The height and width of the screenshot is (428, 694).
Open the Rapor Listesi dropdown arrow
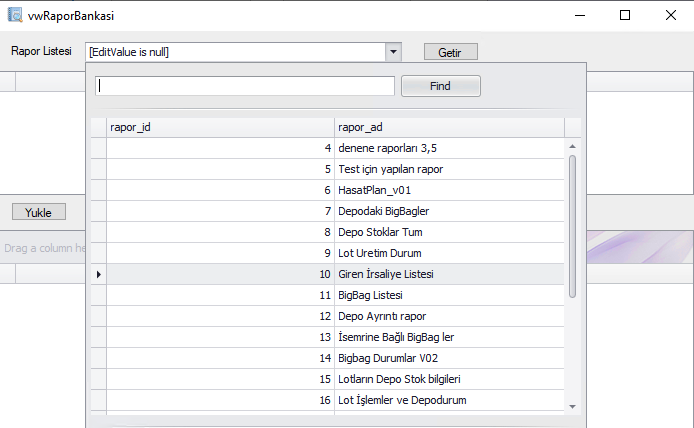393,52
